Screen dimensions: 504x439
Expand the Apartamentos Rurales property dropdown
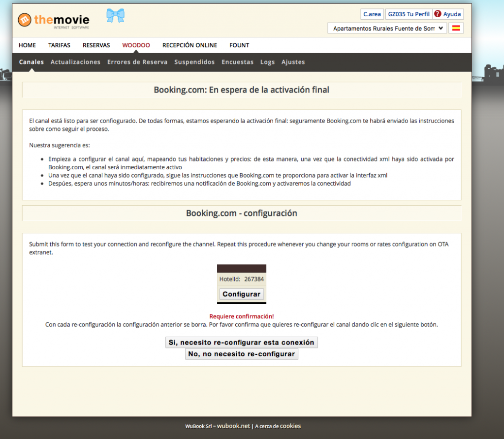tap(387, 28)
